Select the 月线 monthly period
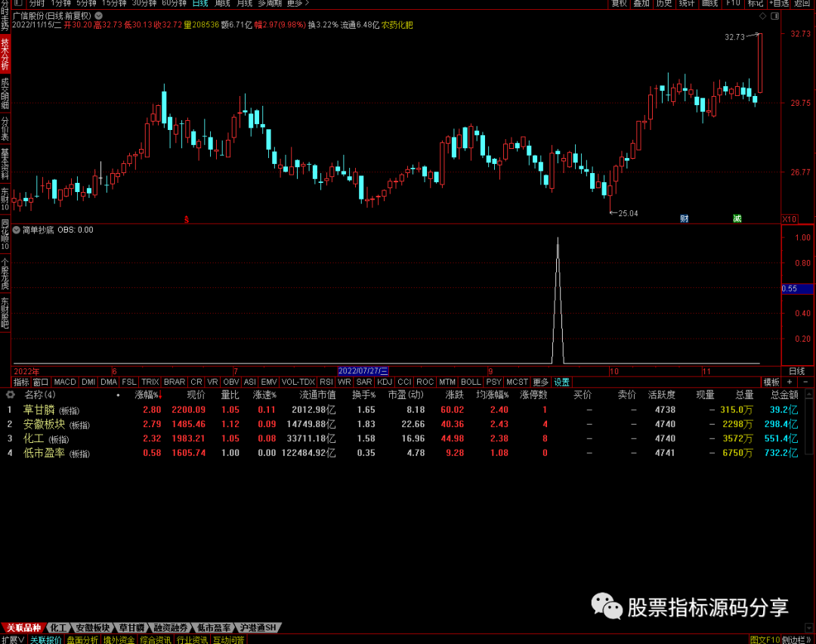This screenshot has width=816, height=644. tap(245, 3)
